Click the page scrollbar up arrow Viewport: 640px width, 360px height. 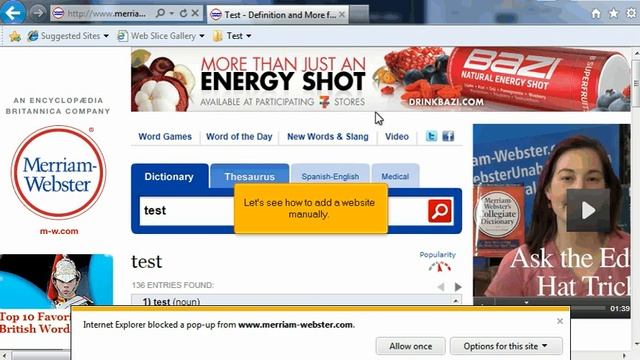tap(636, 53)
